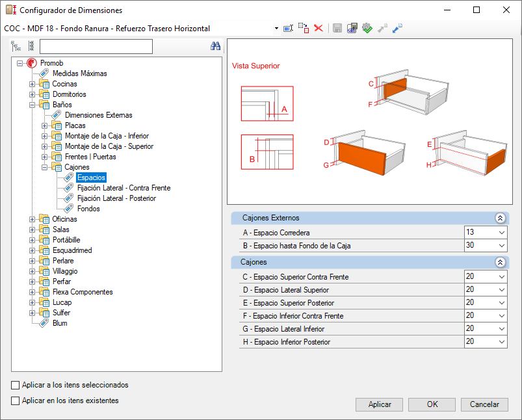This screenshot has width=522, height=420.
Task: Open the 'A - Espacio Corredera' value dropdown
Action: click(502, 233)
